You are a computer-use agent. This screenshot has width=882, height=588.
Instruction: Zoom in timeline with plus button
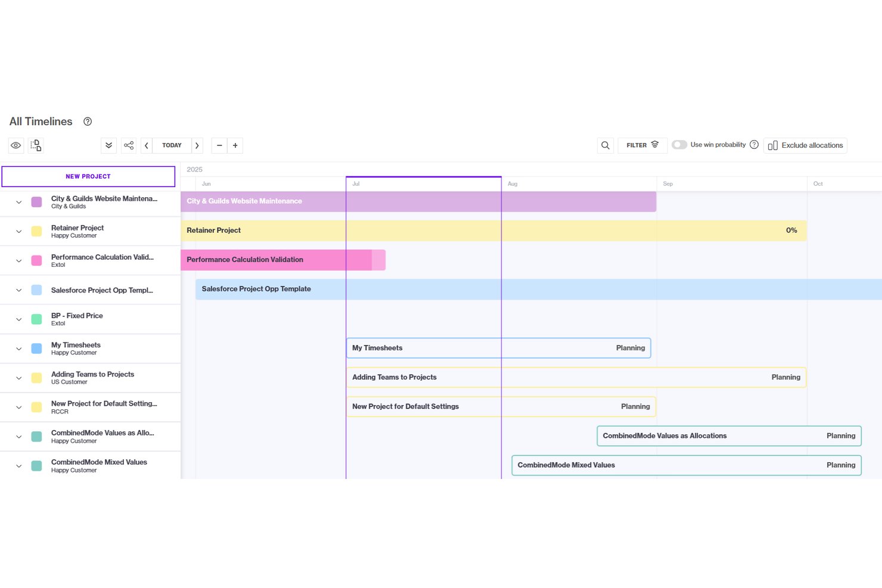tap(235, 145)
